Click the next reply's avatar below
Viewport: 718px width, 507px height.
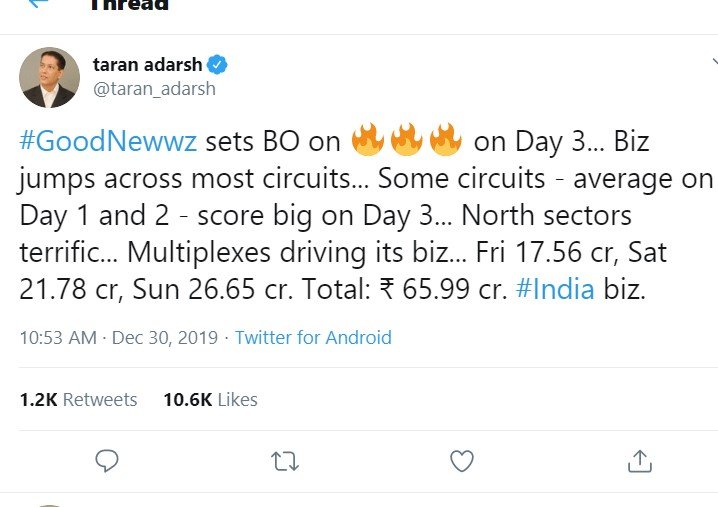pyautogui.click(x=49, y=504)
